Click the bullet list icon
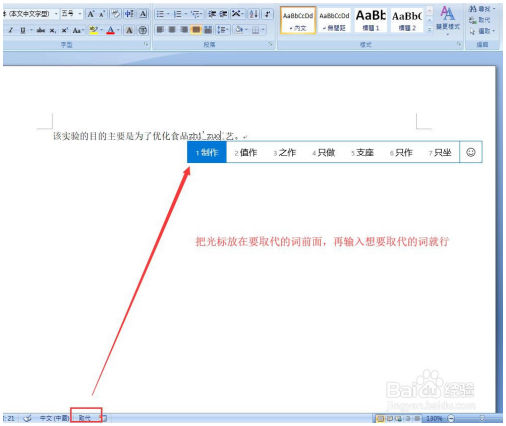Image resolution: width=506 pixels, height=426 pixels. point(162,14)
